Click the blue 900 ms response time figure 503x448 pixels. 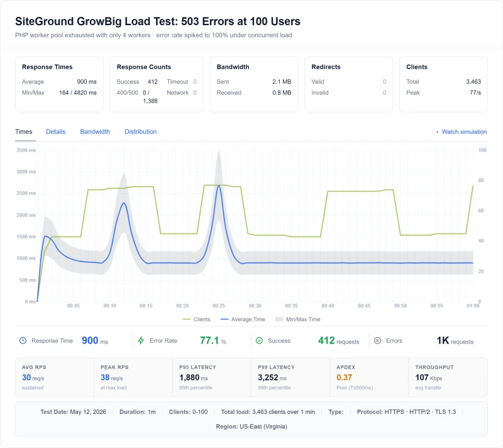point(95,340)
